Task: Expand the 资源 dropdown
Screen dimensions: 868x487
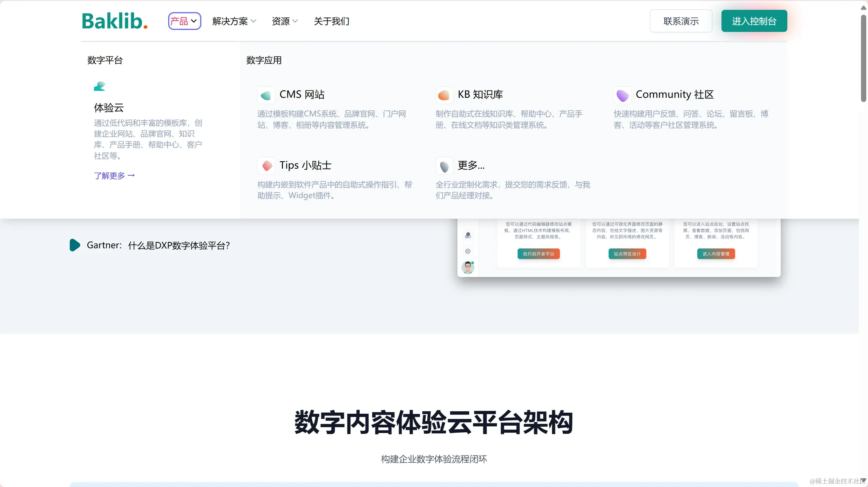Action: coord(284,21)
